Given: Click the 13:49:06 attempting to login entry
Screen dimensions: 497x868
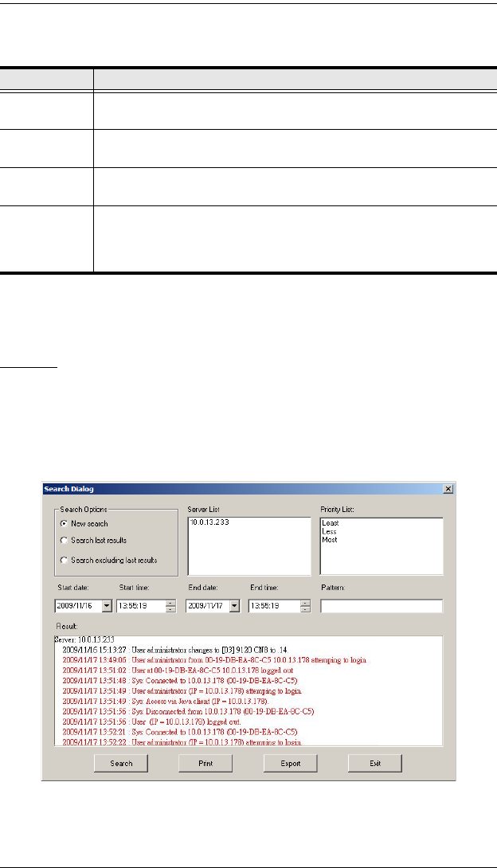Looking at the screenshot, I should click(214, 660).
